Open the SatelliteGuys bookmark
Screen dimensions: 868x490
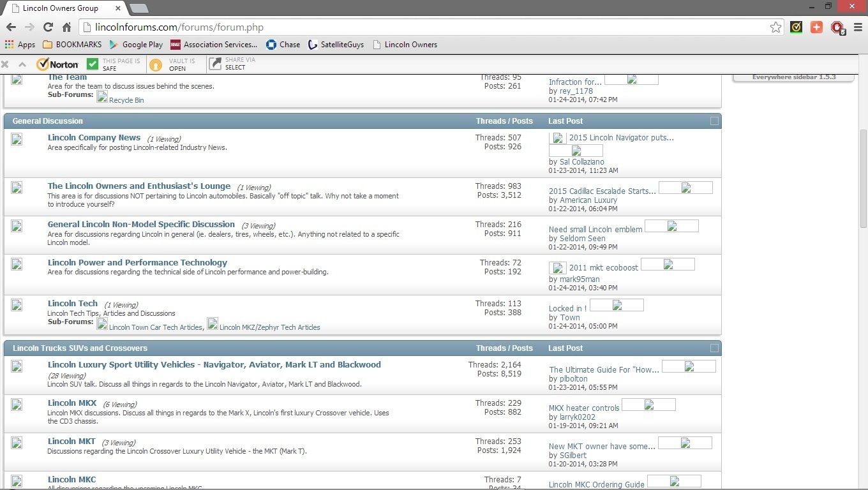[336, 45]
